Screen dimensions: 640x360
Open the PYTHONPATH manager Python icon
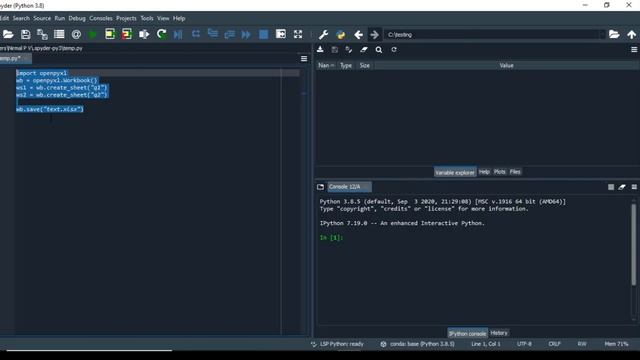(341, 35)
